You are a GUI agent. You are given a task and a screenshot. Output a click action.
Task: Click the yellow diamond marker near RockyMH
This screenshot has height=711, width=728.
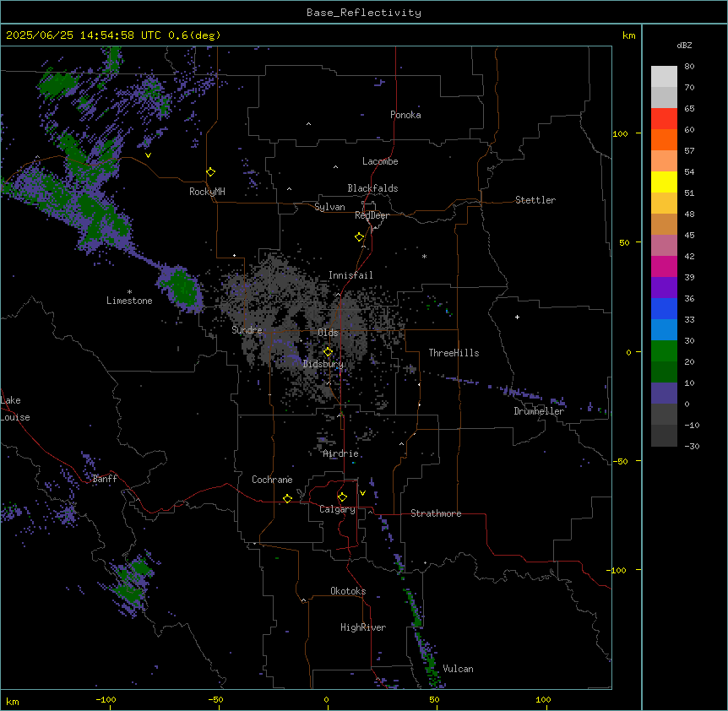pos(211,172)
